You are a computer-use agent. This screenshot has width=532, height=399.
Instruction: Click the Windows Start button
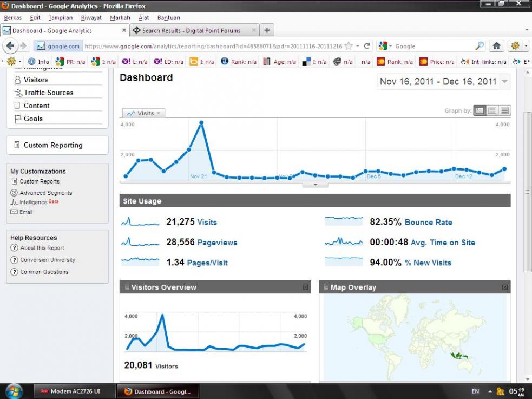click(14, 391)
